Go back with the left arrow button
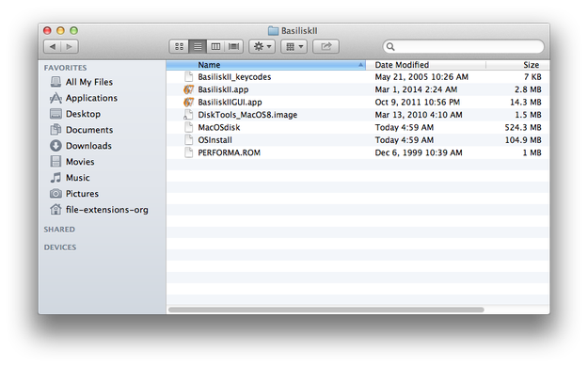588x367 pixels. click(x=53, y=46)
